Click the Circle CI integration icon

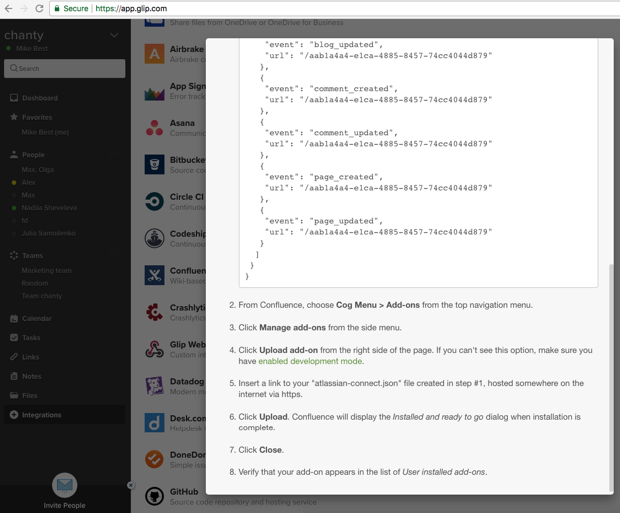pyautogui.click(x=155, y=202)
